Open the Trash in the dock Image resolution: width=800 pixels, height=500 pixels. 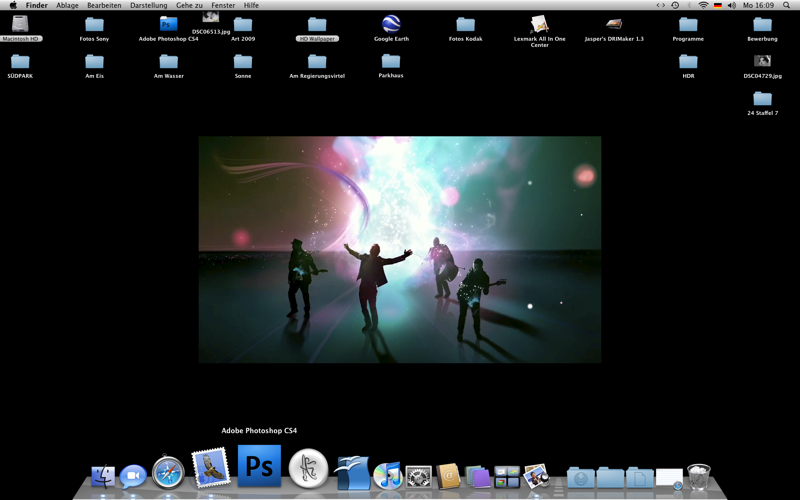(x=699, y=477)
